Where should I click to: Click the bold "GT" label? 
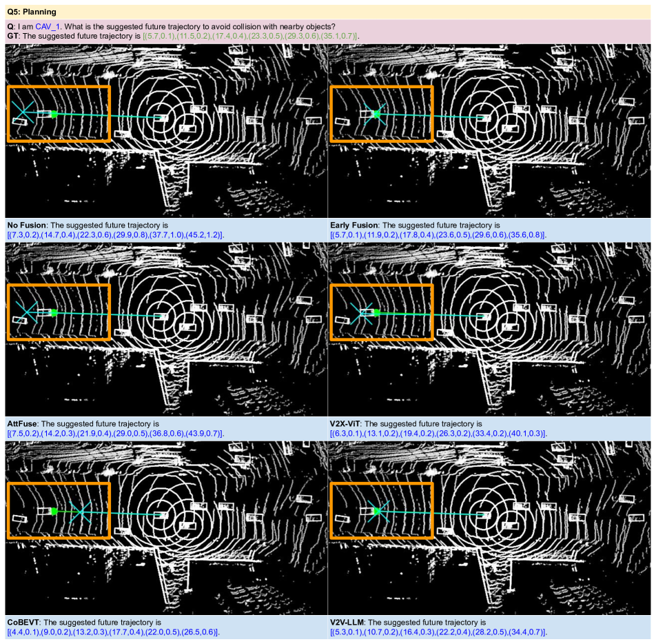pos(12,36)
